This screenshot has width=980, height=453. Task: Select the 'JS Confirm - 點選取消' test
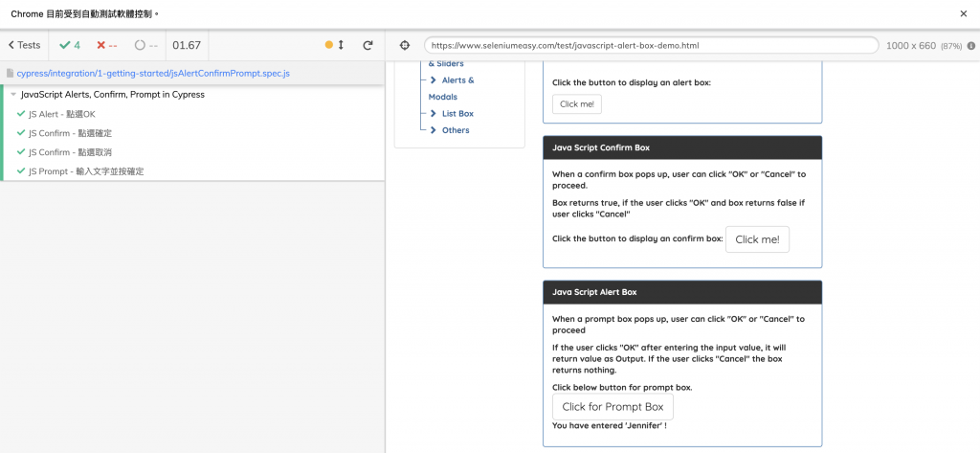[70, 152]
